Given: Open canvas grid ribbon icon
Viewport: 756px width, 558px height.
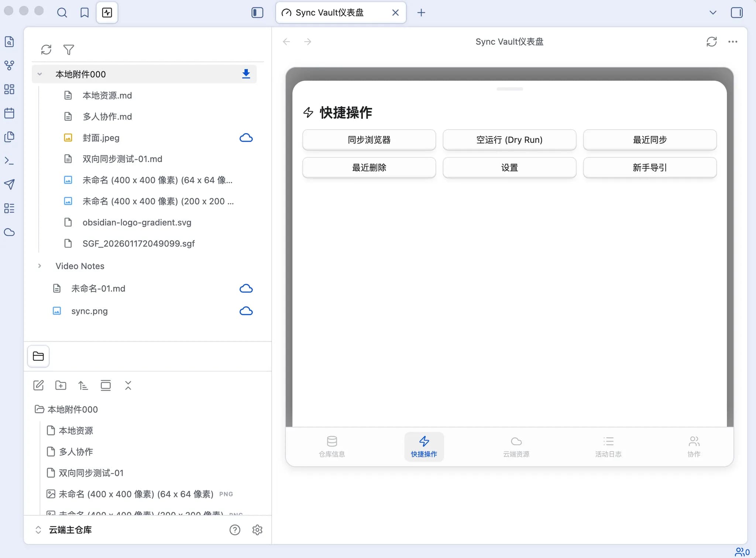Looking at the screenshot, I should [9, 89].
